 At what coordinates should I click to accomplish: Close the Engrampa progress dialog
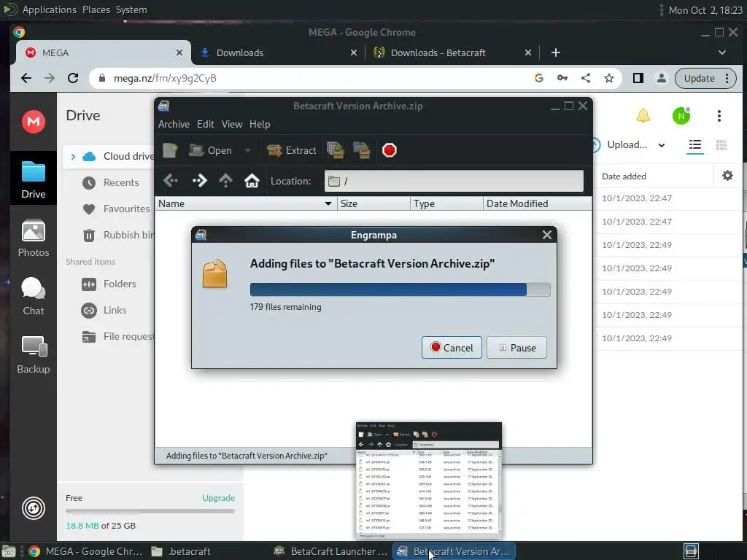point(547,235)
